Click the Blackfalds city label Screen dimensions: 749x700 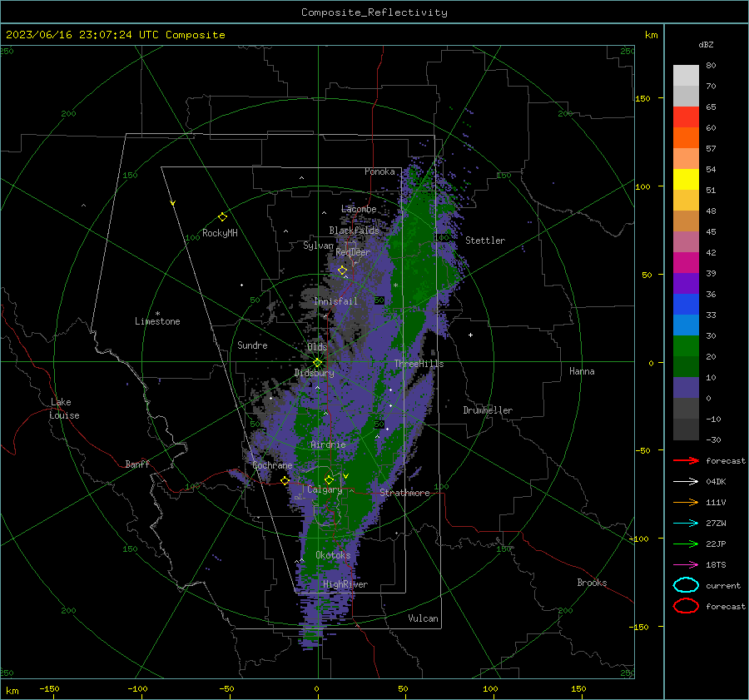coord(354,231)
